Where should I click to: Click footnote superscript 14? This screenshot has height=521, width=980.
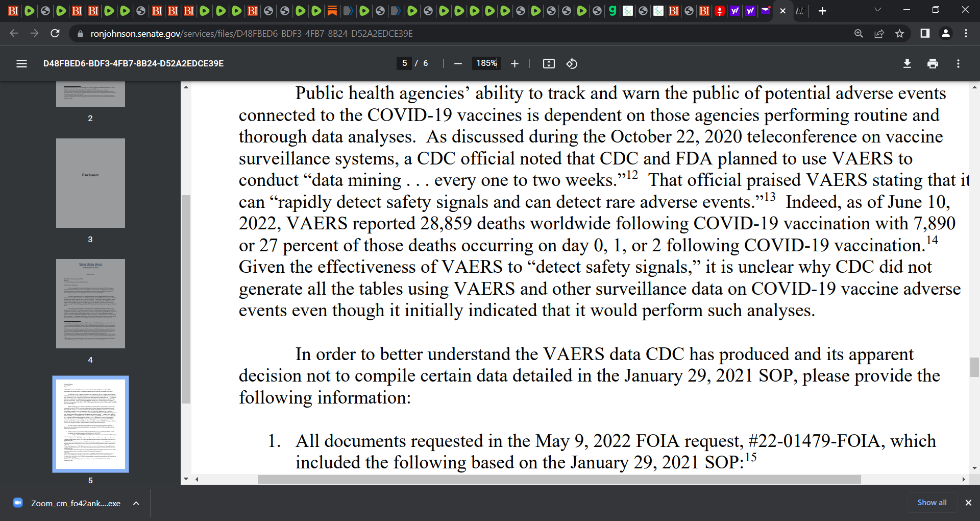click(x=932, y=240)
